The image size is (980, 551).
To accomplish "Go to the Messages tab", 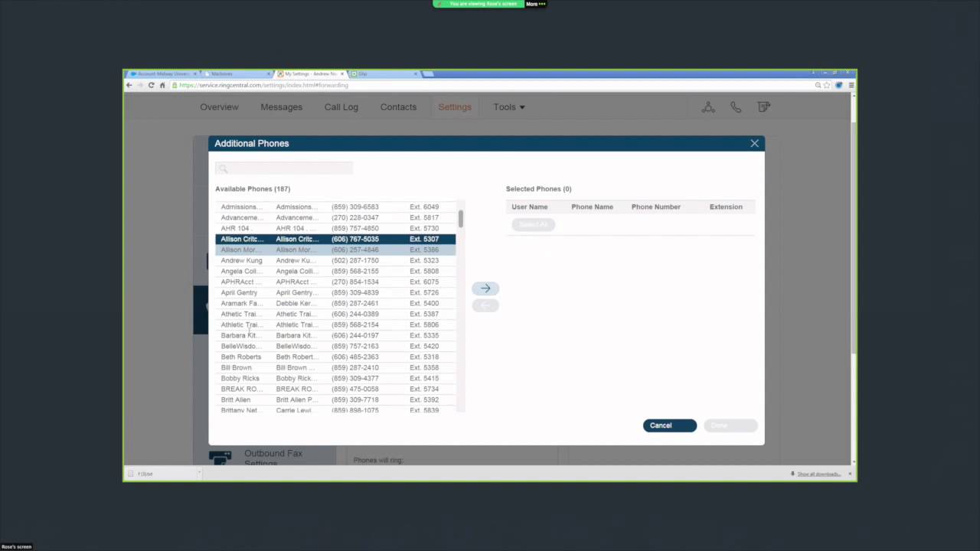I will coord(281,107).
